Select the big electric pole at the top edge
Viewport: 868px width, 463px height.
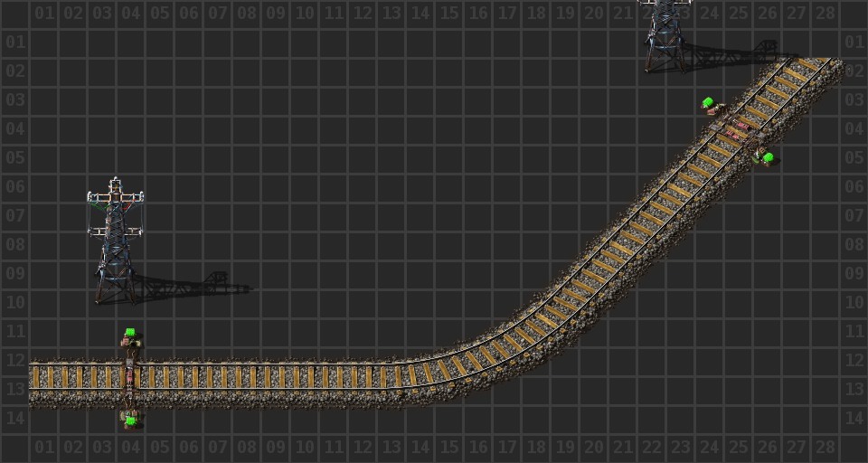point(665,36)
